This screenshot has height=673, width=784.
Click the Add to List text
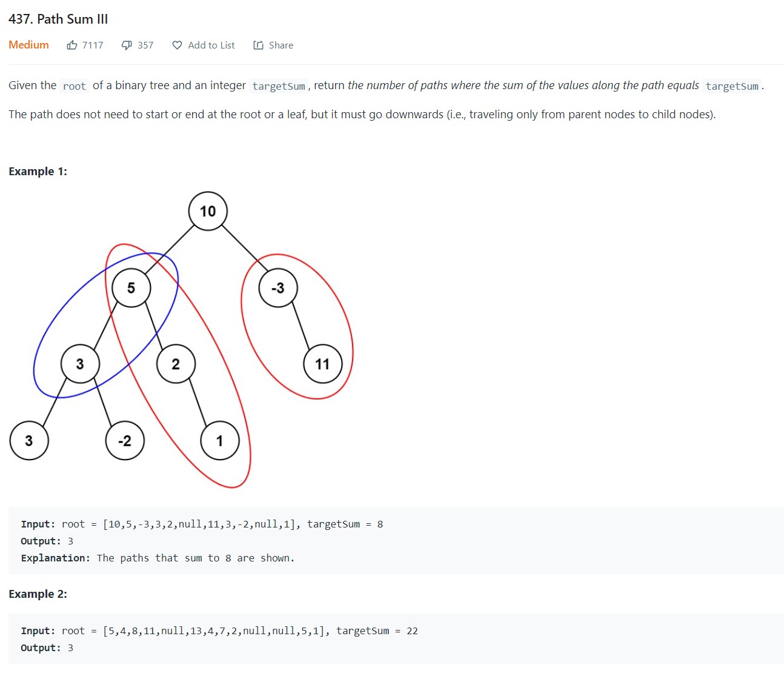click(211, 45)
